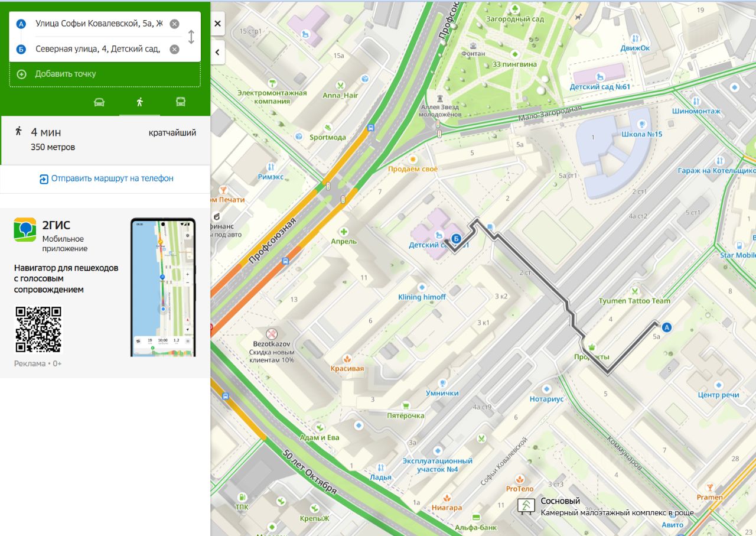Select the Tyumen Tattoo Team marker
The image size is (756, 536).
tap(634, 291)
